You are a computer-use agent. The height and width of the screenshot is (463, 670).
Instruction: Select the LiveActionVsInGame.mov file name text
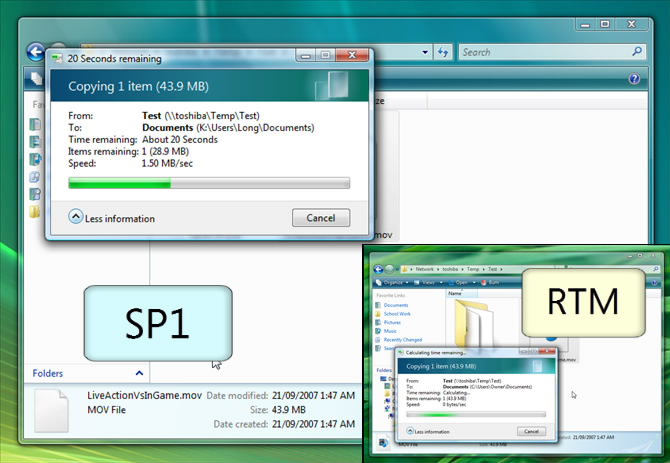144,396
